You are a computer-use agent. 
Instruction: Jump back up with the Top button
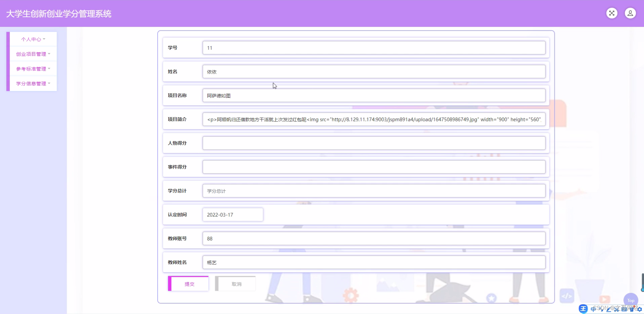[x=631, y=300]
